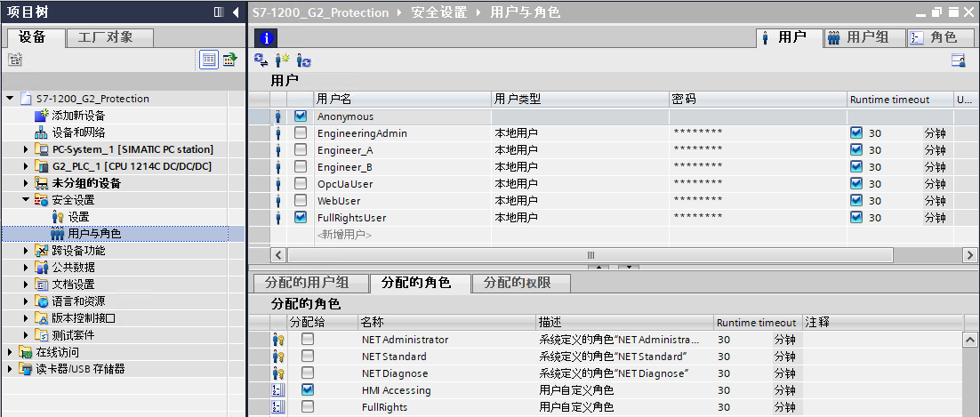Click the 语言和资源 globe icon
This screenshot has height=417, width=980.
tap(41, 301)
